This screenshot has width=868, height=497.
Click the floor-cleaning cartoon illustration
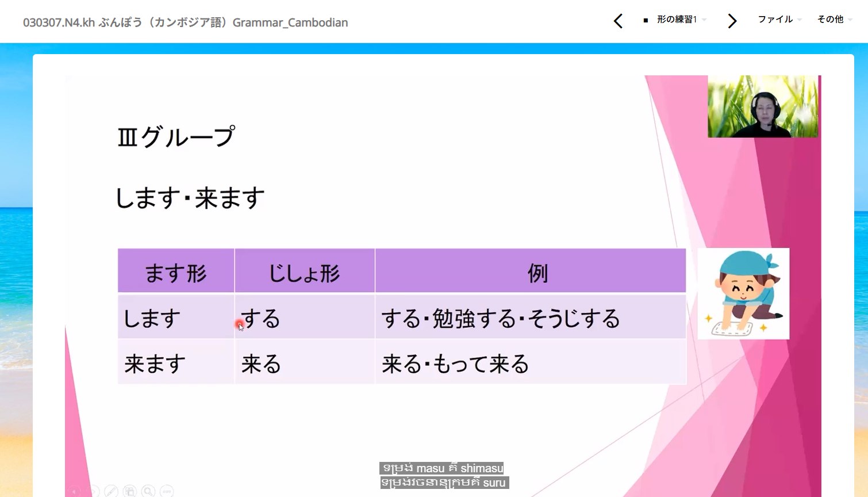(x=743, y=293)
